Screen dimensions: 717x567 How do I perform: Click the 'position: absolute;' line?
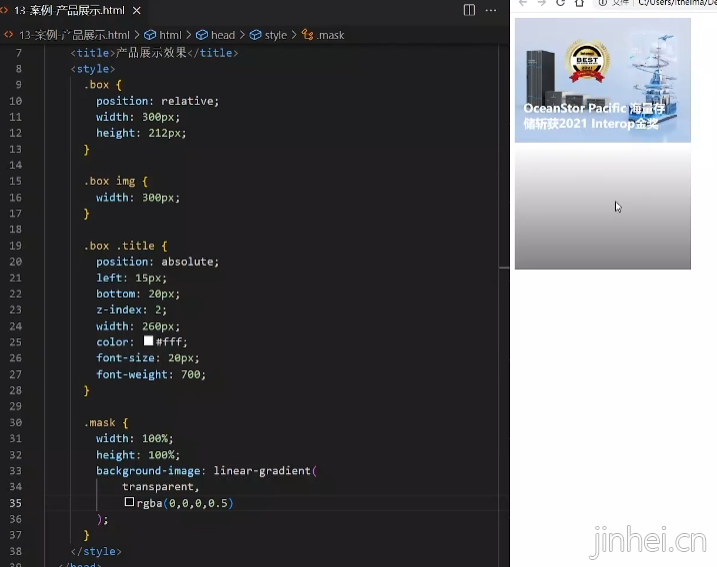[157, 262]
